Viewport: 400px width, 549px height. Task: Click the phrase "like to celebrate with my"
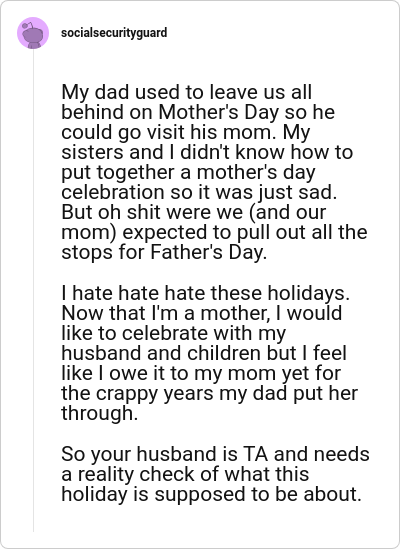coord(174,333)
